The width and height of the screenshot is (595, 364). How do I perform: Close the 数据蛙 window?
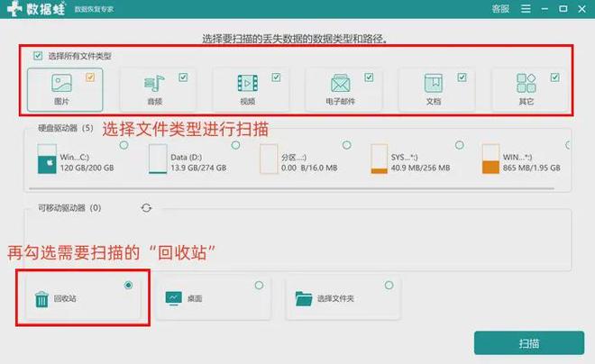pos(582,8)
